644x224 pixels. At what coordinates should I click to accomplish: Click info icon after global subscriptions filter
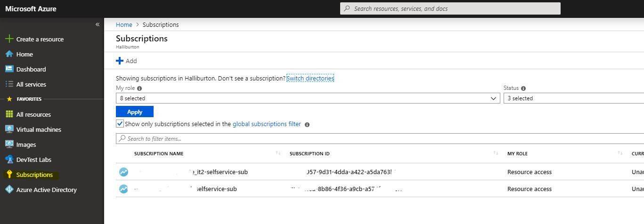(307, 125)
